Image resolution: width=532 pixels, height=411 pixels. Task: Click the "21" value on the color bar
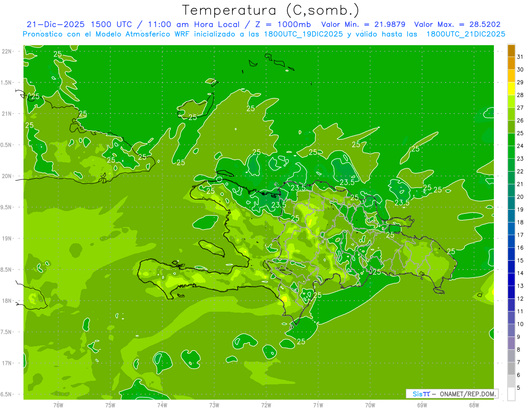click(x=520, y=184)
